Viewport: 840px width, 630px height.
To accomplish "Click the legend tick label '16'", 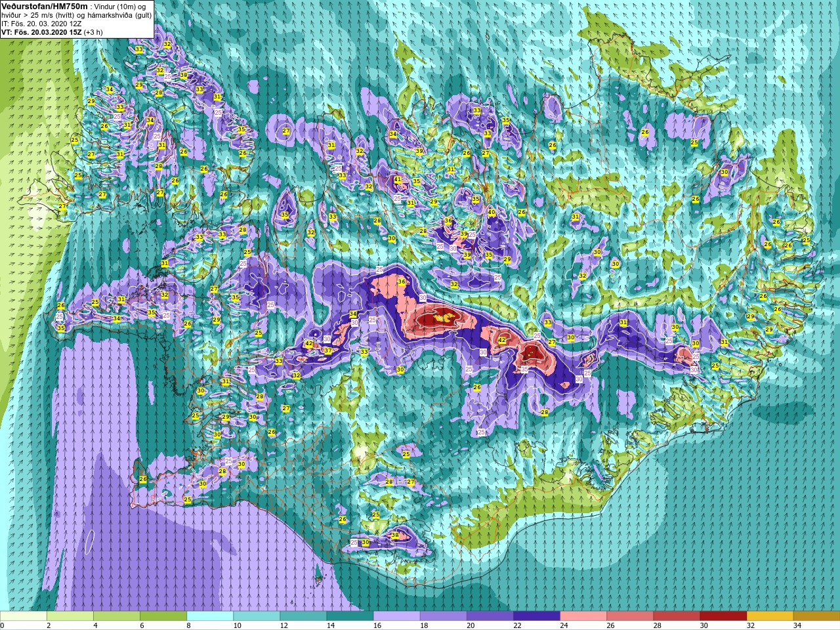I will (x=377, y=625).
